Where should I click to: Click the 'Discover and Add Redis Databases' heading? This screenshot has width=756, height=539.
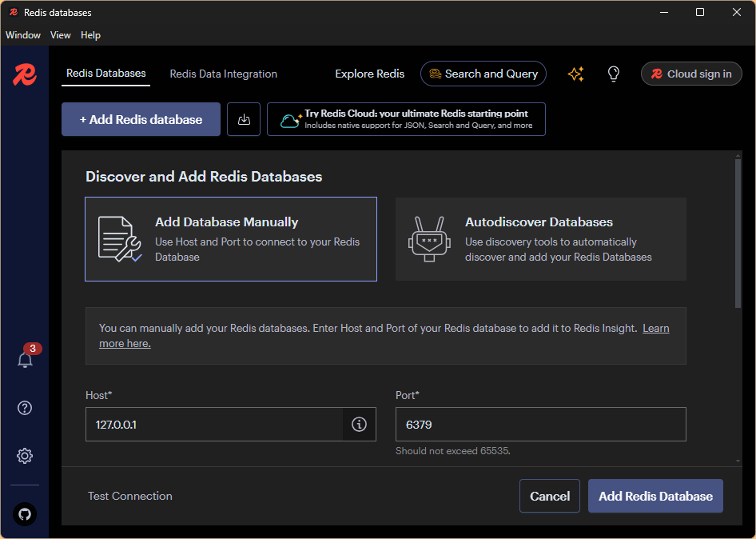click(x=204, y=177)
